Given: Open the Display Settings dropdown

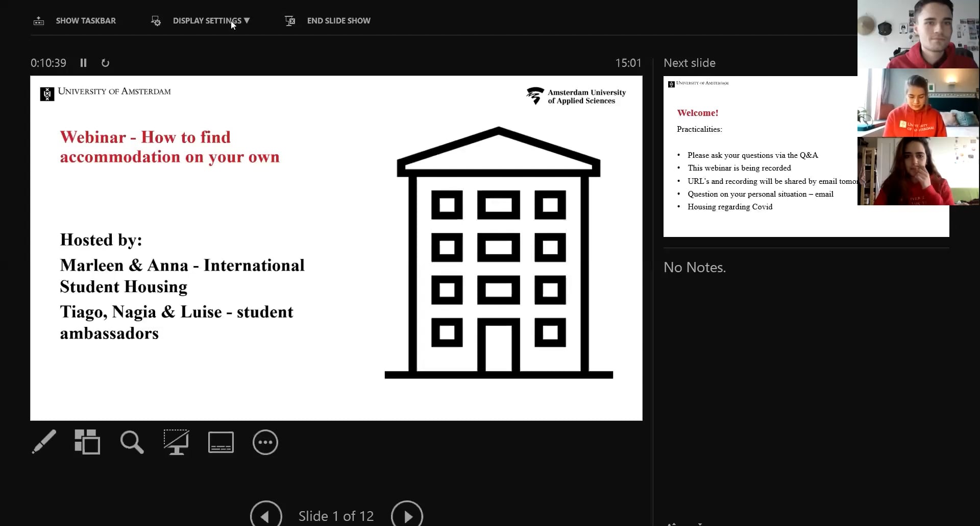Looking at the screenshot, I should coord(211,21).
